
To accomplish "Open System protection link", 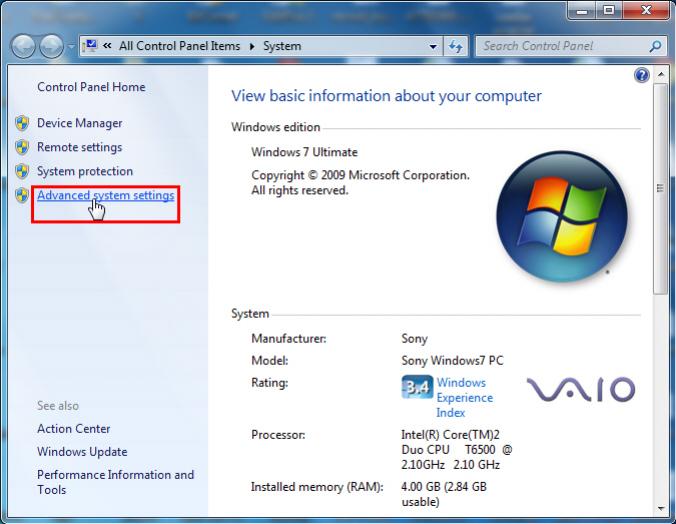I will tap(85, 171).
